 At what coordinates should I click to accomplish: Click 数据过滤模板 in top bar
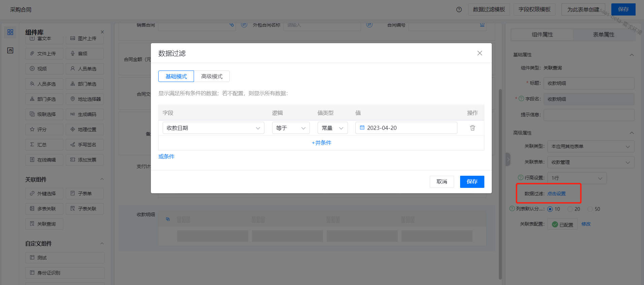coord(489,9)
